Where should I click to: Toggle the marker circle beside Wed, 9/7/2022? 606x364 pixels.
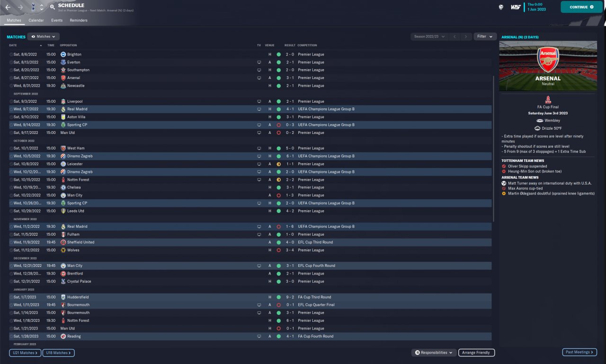[x=11, y=109]
